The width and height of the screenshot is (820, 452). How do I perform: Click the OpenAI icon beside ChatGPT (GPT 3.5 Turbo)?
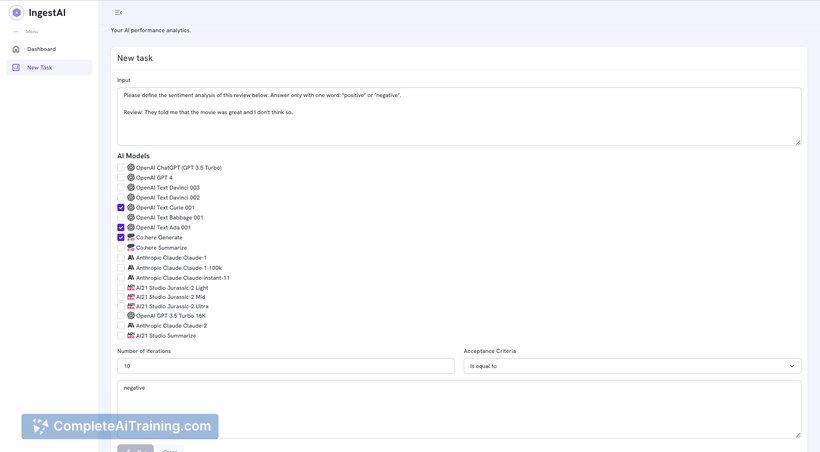click(131, 167)
